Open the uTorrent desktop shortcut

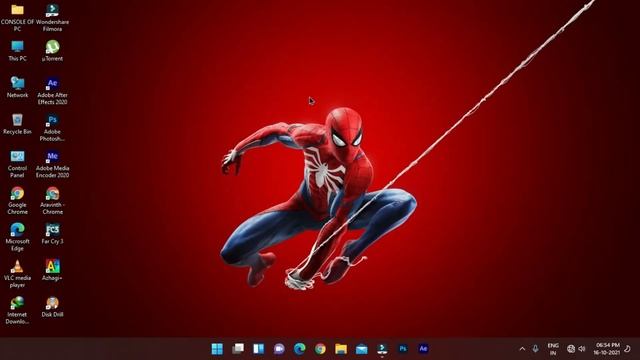(52, 51)
